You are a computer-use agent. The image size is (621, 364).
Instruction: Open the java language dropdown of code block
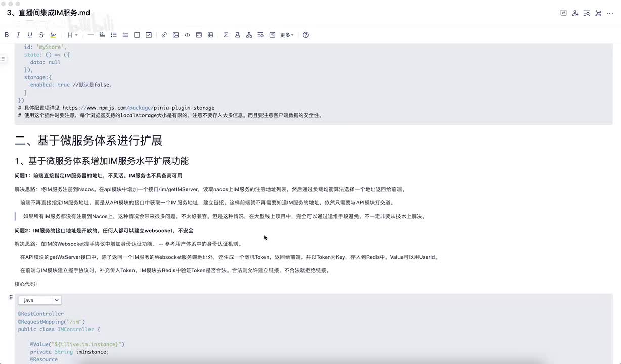(39, 300)
